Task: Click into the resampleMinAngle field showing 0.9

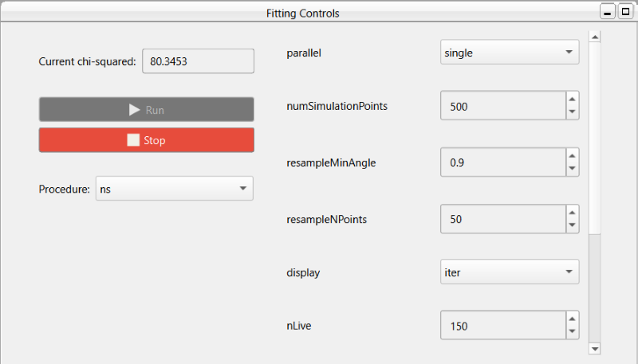Action: (503, 162)
